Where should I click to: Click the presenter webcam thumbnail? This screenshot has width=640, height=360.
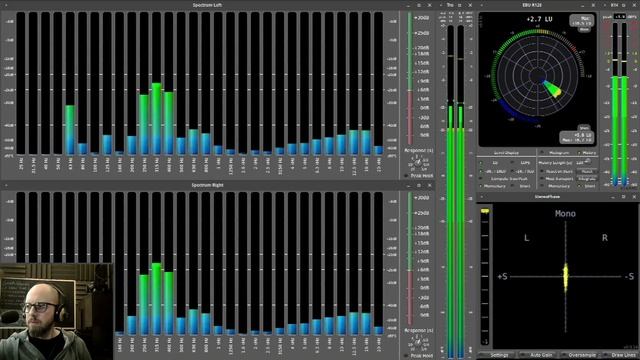coord(56,311)
